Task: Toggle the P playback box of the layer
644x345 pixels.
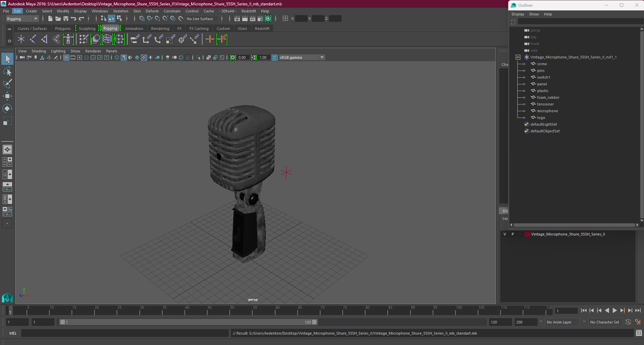Action: (x=513, y=234)
